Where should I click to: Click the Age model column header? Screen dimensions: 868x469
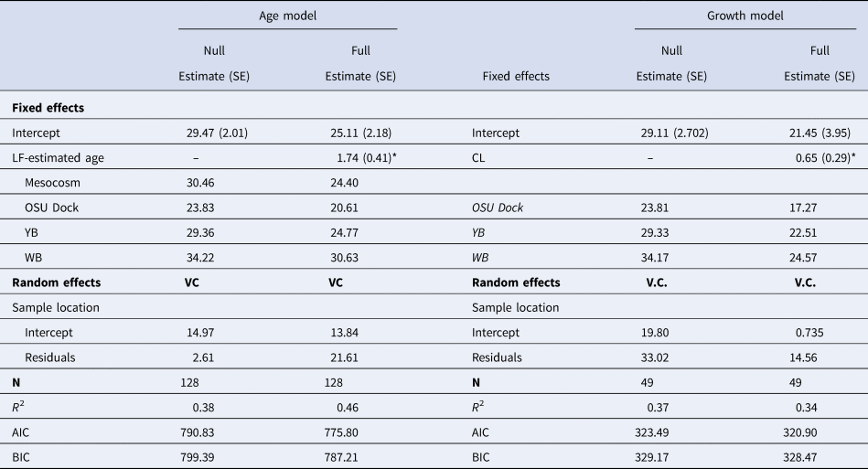287,16
